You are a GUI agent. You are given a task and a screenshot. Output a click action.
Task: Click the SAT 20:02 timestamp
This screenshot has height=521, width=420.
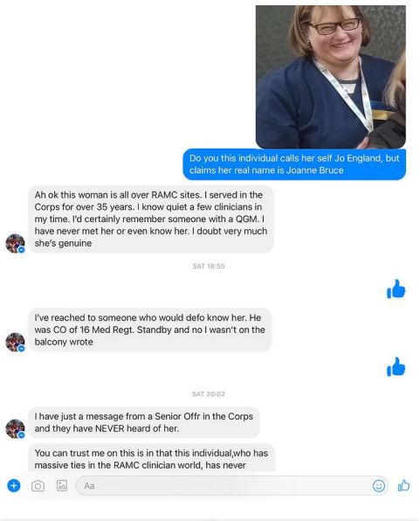(209, 393)
